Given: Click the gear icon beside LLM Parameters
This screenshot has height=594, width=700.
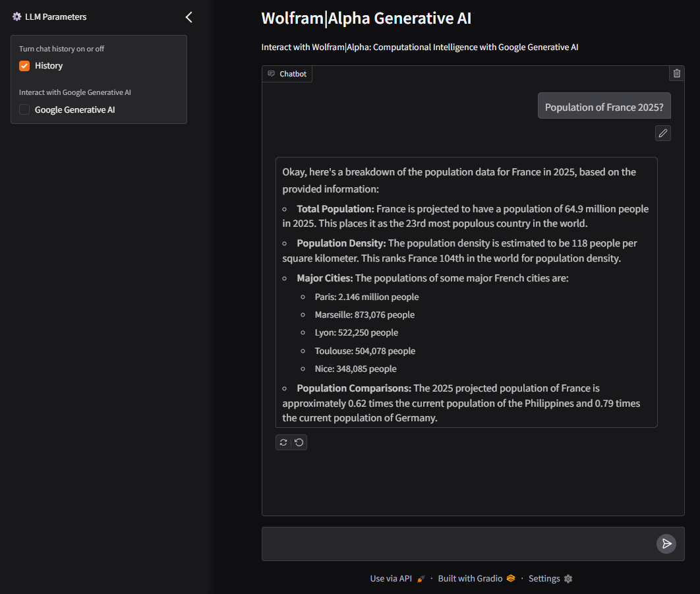Looking at the screenshot, I should click(17, 16).
